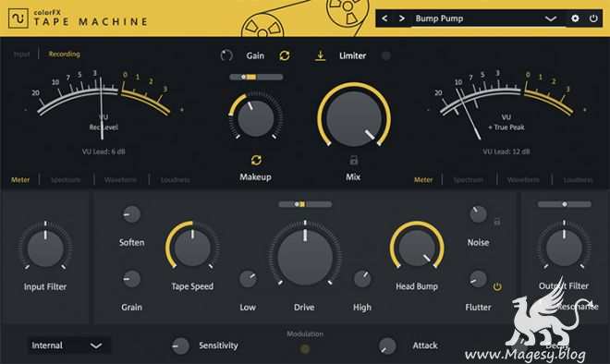Click the Drive knob

tap(305, 258)
